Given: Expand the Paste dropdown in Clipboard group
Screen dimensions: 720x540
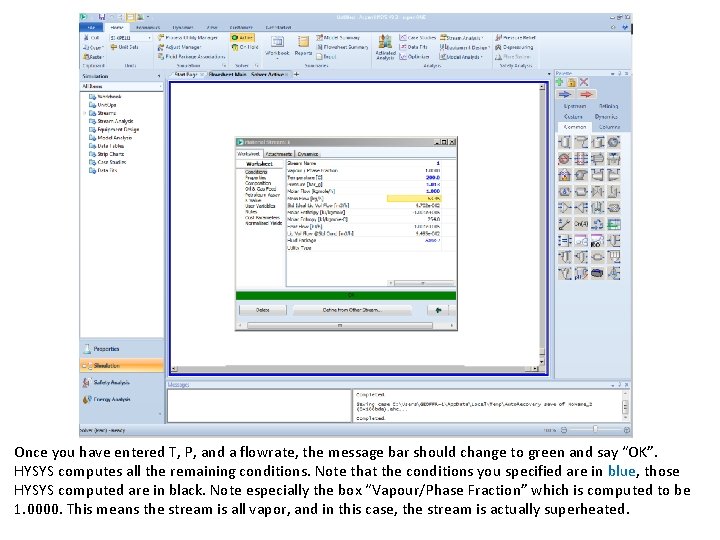Looking at the screenshot, I should (103, 57).
